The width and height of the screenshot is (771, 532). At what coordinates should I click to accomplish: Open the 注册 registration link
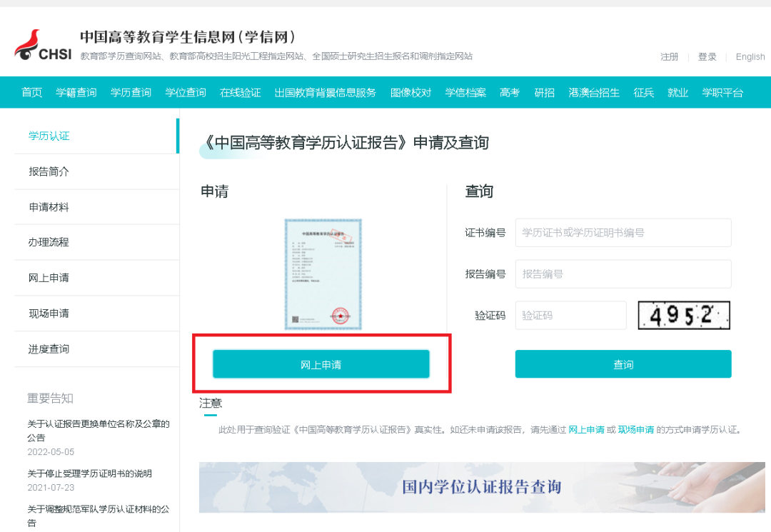669,56
